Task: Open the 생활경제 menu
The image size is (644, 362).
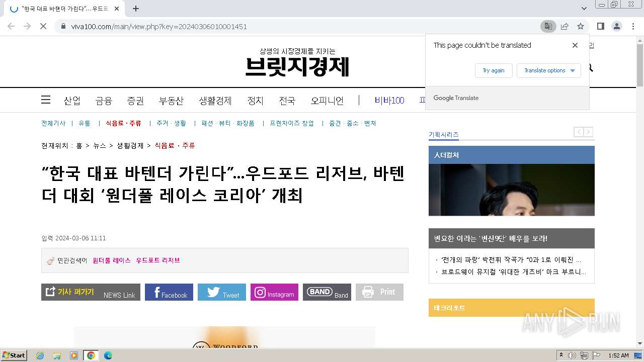Action: tap(215, 101)
